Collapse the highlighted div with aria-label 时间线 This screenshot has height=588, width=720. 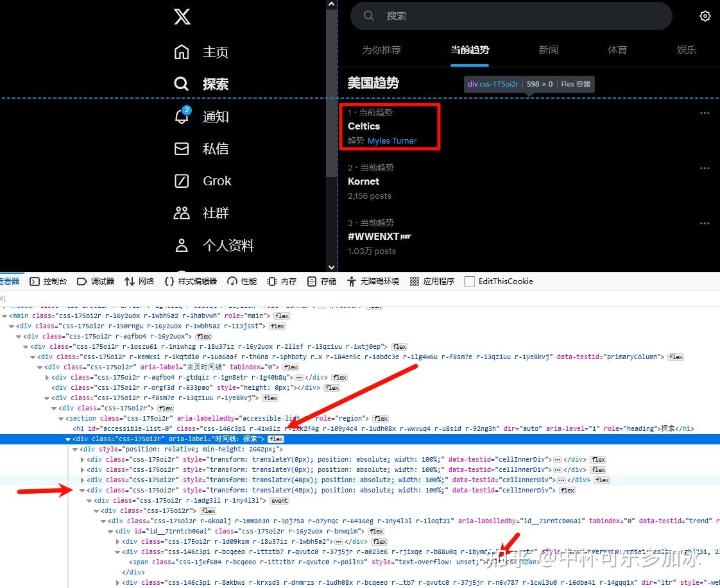pos(69,439)
